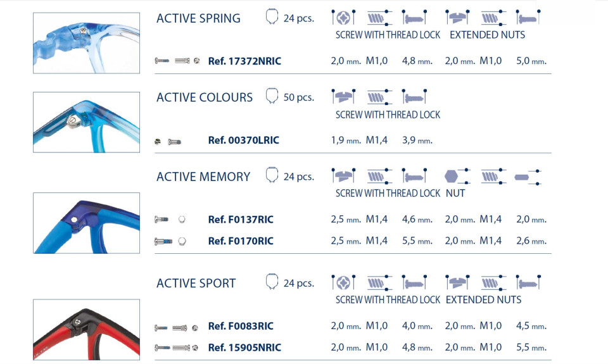Open the Active Spring light blue frame photo
The height and width of the screenshot is (364, 608).
[86, 43]
